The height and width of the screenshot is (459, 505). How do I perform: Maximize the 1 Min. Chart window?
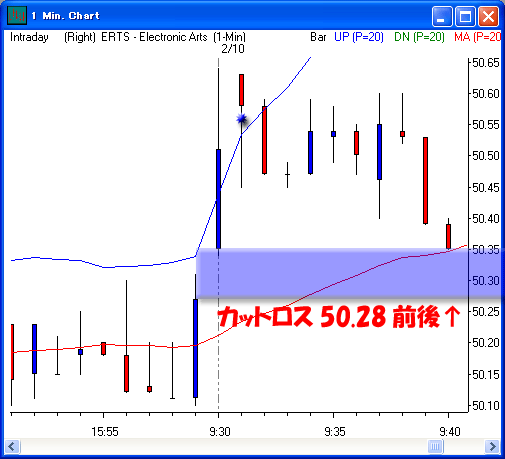[465, 16]
